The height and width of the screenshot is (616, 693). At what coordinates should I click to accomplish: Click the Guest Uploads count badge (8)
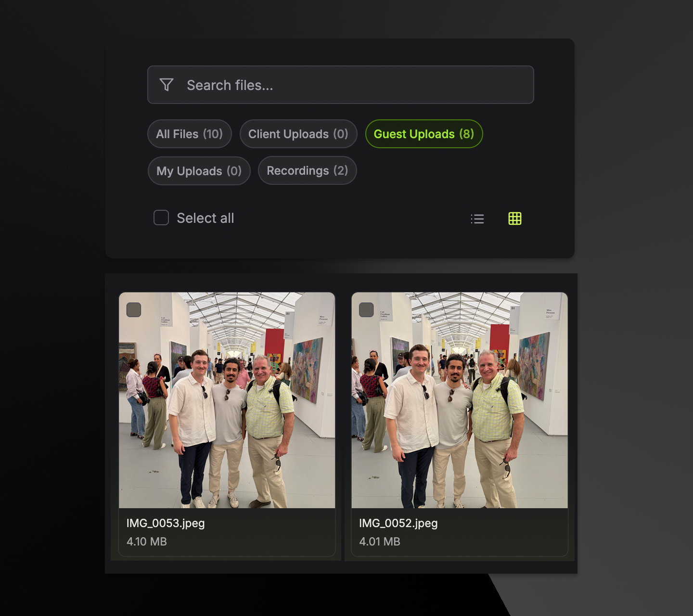tap(467, 134)
